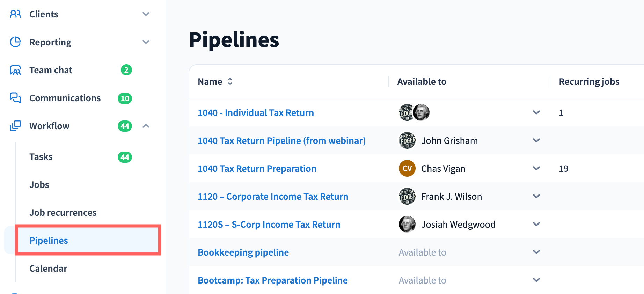Image resolution: width=644 pixels, height=294 pixels.
Task: Click the Reporting pie chart icon
Action: tap(15, 42)
